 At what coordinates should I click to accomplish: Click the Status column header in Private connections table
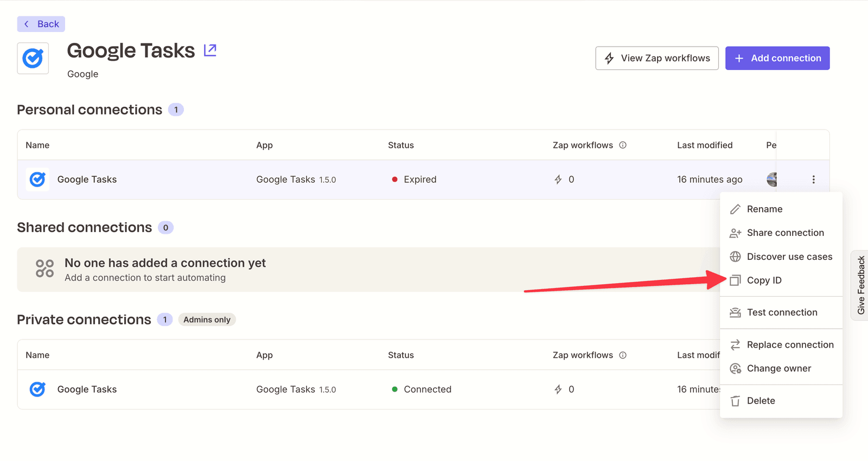coord(401,355)
